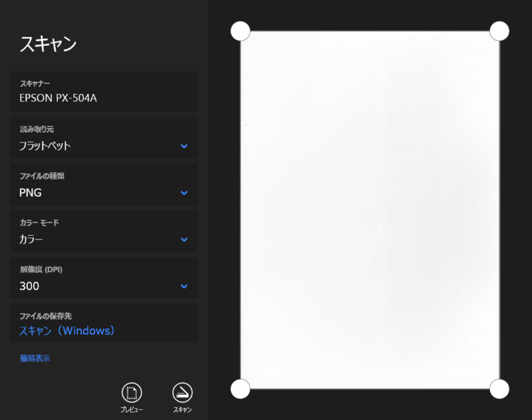Click the プレビュー text label below the icon
This screenshot has height=420, width=532.
[x=132, y=410]
